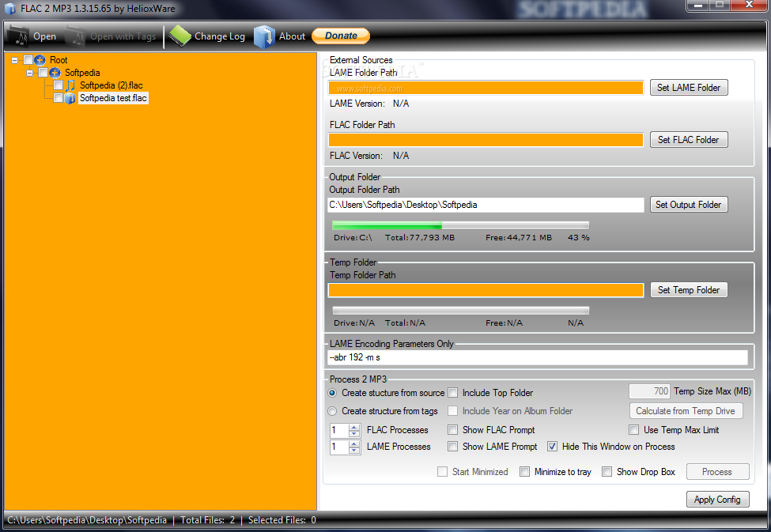The width and height of the screenshot is (771, 532).
Task: Click the Include Year on Album Folder checkbox
Action: [x=453, y=411]
